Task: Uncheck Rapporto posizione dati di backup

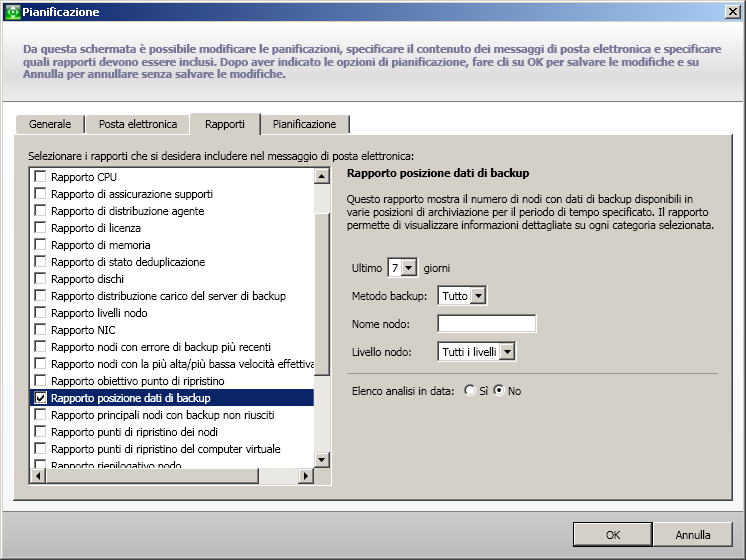Action: pos(40,398)
